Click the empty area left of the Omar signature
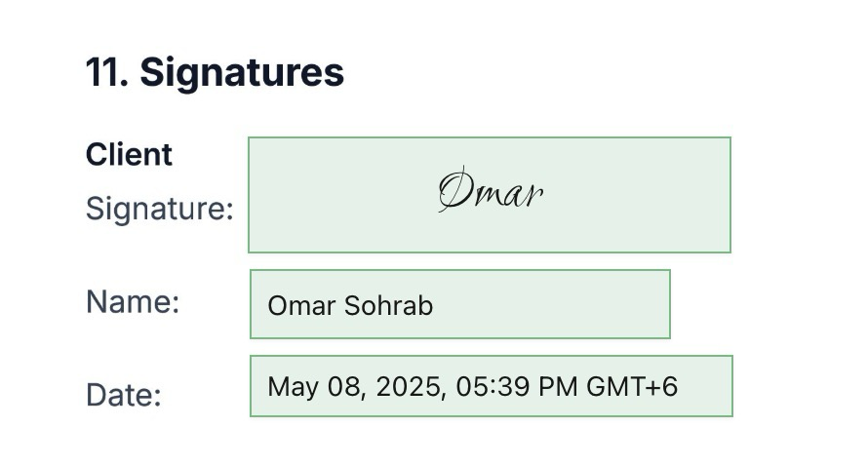The image size is (868, 466). [x=343, y=195]
